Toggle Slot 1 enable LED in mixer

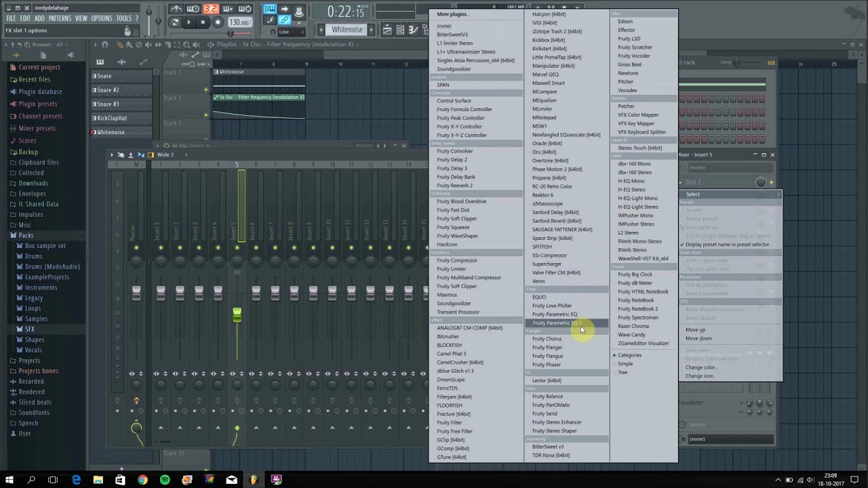click(x=772, y=182)
